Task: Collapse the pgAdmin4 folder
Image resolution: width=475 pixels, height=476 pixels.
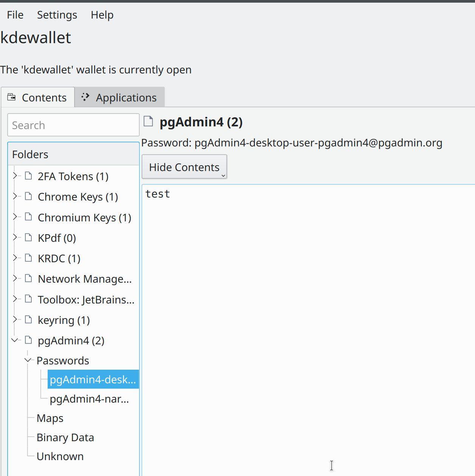Action: (15, 340)
